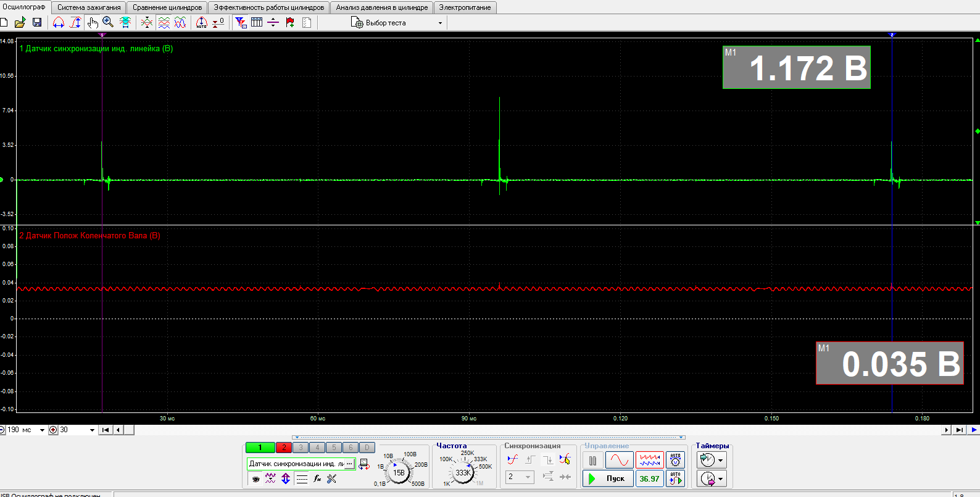Start recording with the Пуск button

point(608,478)
